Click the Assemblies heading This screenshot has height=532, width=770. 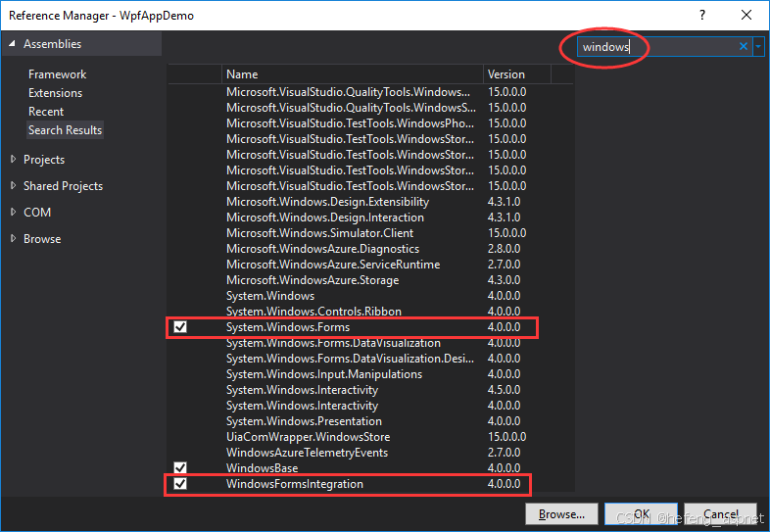pos(53,44)
